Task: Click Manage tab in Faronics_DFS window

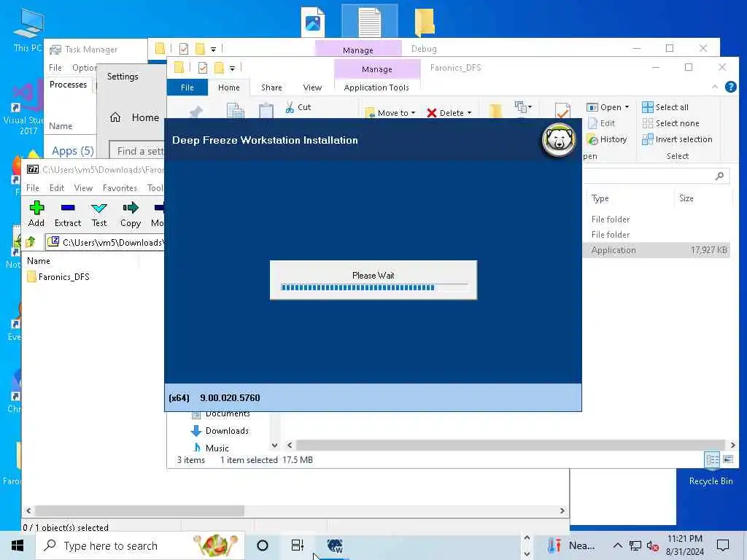Action: 377,69
